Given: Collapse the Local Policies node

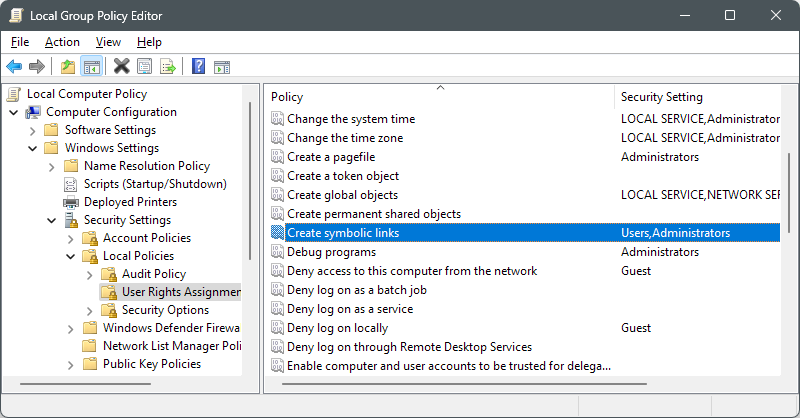Looking at the screenshot, I should tap(71, 256).
